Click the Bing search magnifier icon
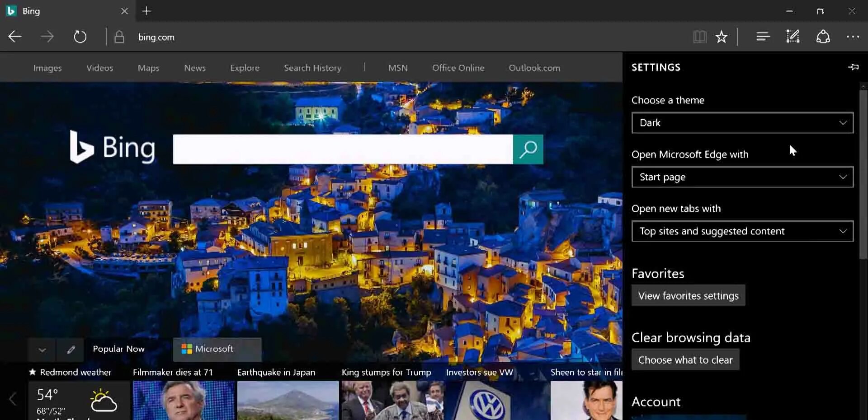 [528, 149]
